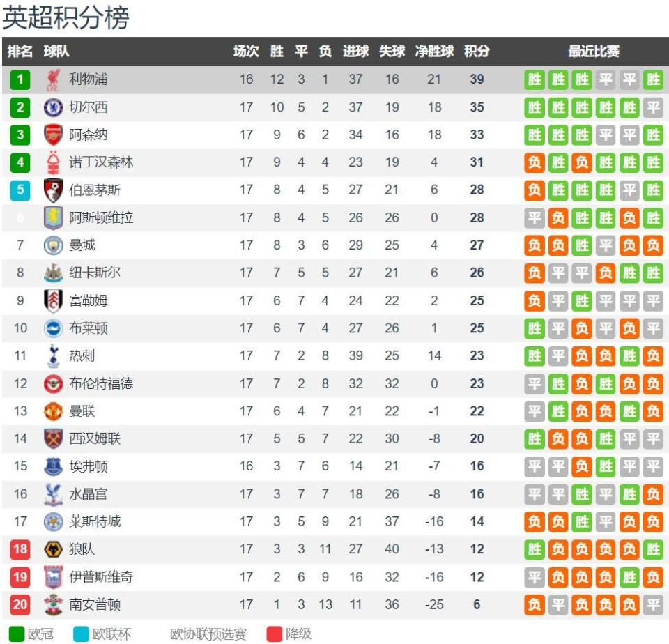Click the Newcastle club crest
Image resolution: width=669 pixels, height=644 pixels.
53,273
